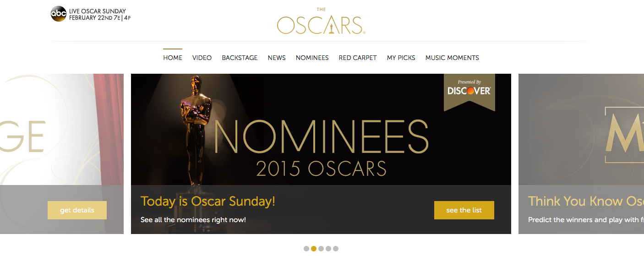
Task: Click 'See all the nominees right now!' text
Action: tap(193, 220)
